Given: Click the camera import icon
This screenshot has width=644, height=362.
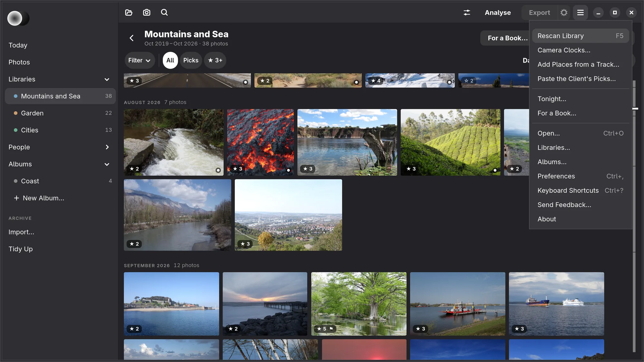Looking at the screenshot, I should [147, 13].
